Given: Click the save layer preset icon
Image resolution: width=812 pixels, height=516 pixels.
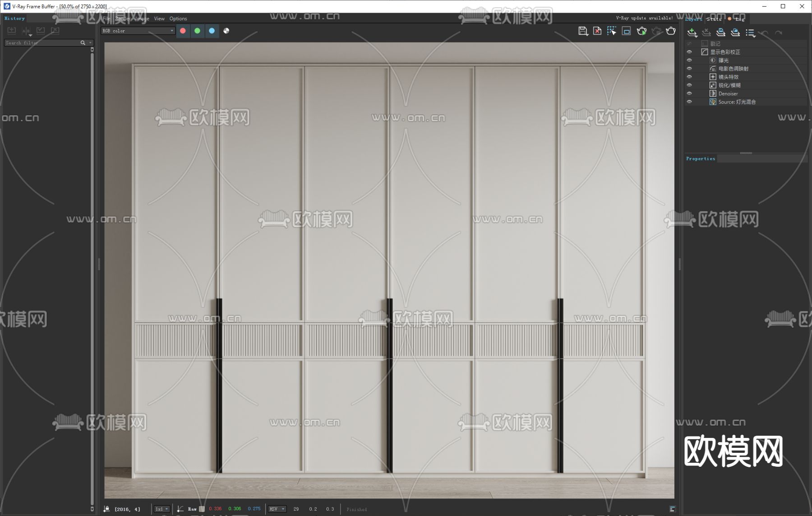Looking at the screenshot, I should [721, 33].
